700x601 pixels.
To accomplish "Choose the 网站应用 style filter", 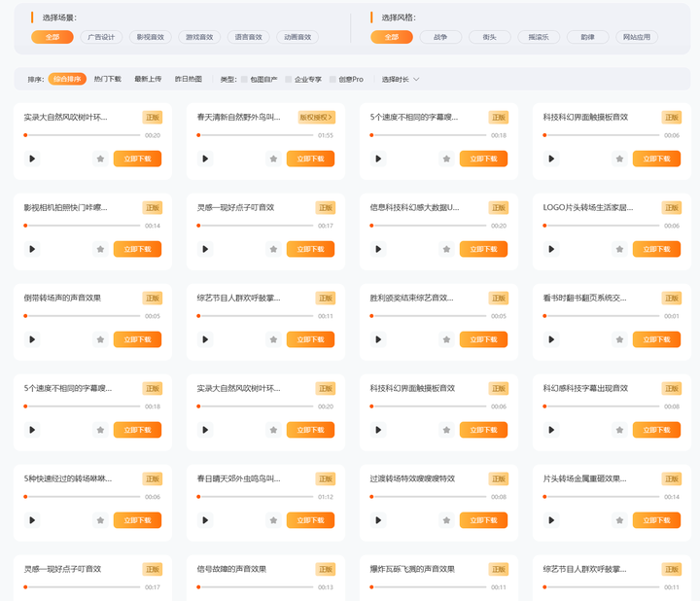I will click(637, 37).
